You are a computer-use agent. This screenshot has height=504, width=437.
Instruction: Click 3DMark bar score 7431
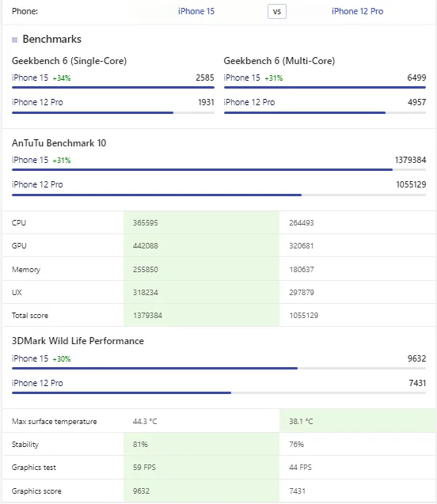[417, 383]
